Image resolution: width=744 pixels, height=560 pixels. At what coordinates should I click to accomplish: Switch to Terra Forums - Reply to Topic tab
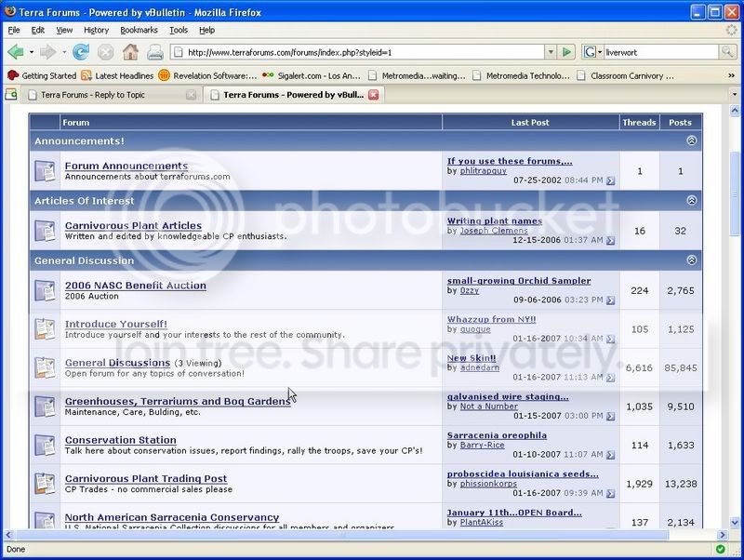click(112, 95)
